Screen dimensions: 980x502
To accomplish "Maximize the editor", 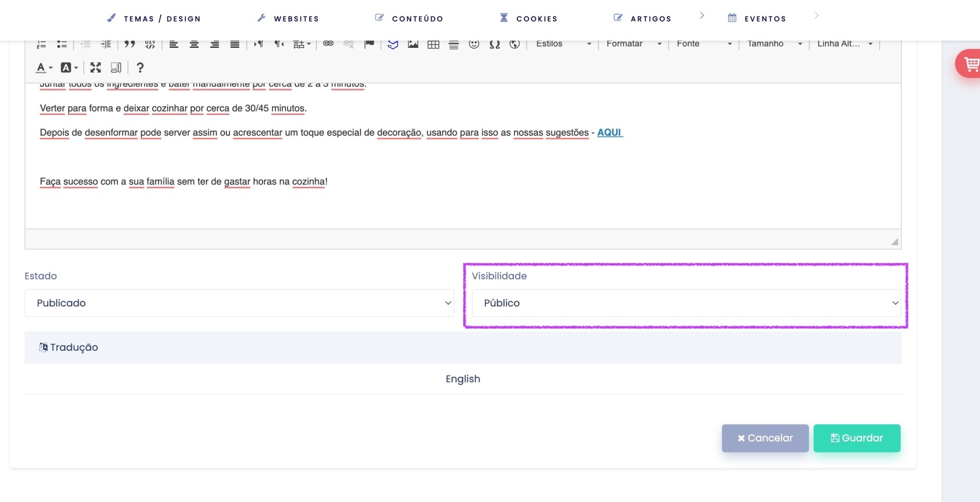I will tap(96, 68).
